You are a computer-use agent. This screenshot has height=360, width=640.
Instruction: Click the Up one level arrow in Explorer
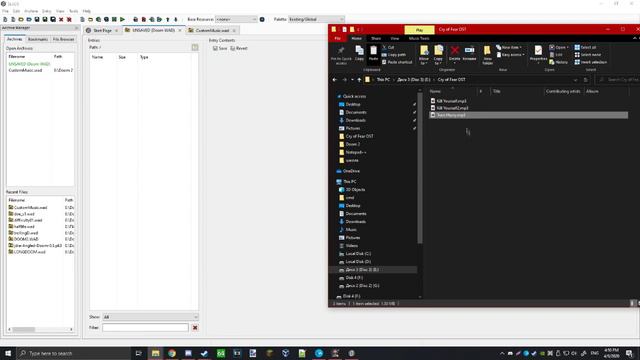pos(359,80)
